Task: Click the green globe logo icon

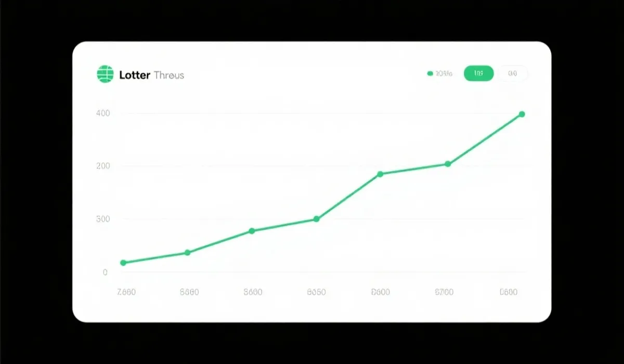Action: tap(105, 74)
